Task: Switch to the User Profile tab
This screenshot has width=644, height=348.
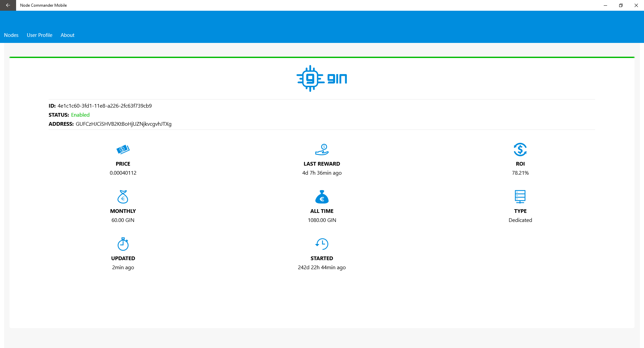Action: [x=40, y=35]
